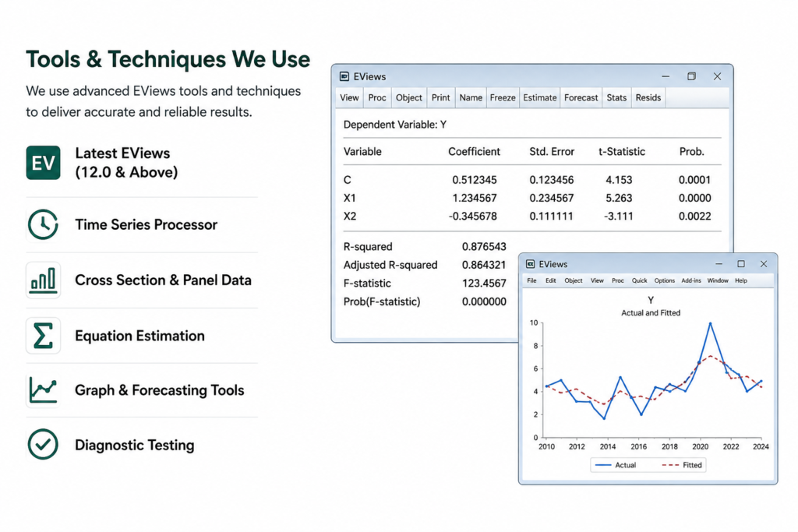This screenshot has height=532, width=798.
Task: Maximize the Actual and Fitted graph window
Action: pyautogui.click(x=741, y=264)
